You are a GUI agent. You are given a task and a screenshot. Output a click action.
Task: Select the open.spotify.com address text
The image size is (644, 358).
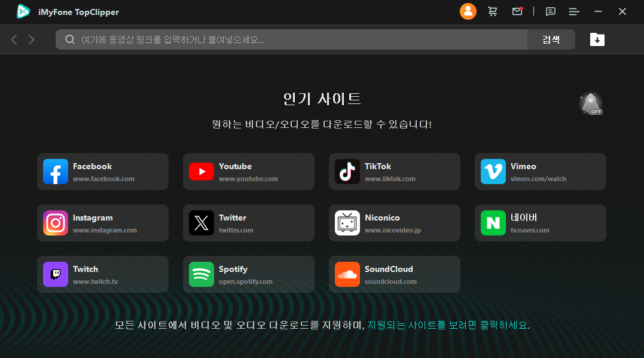point(245,281)
